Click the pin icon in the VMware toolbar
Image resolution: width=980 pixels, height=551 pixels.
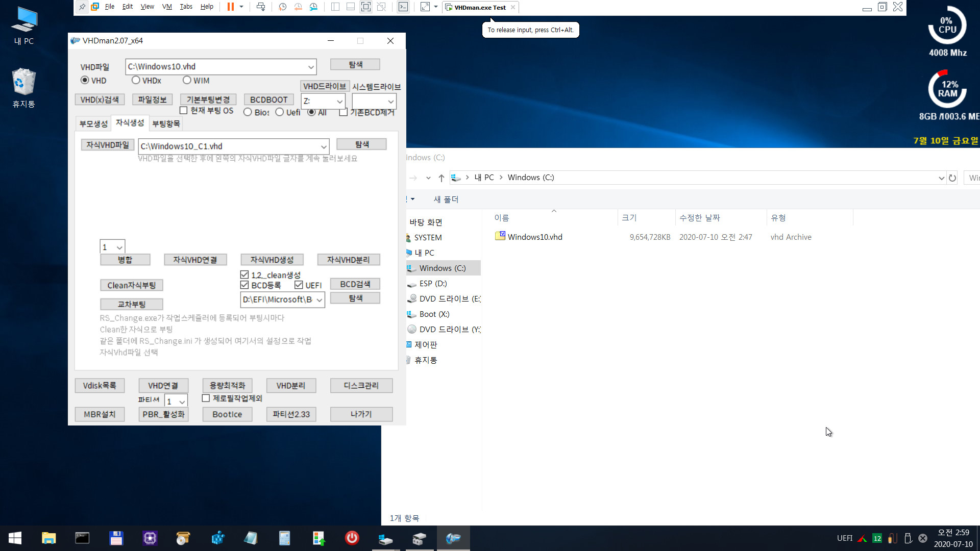click(82, 7)
